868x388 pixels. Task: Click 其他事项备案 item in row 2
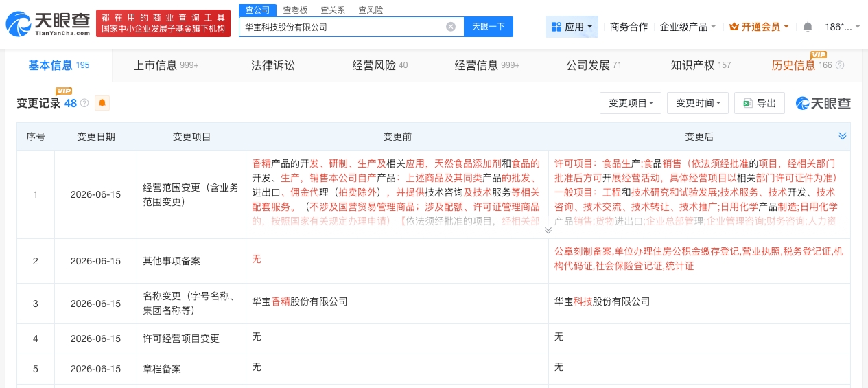(x=172, y=261)
